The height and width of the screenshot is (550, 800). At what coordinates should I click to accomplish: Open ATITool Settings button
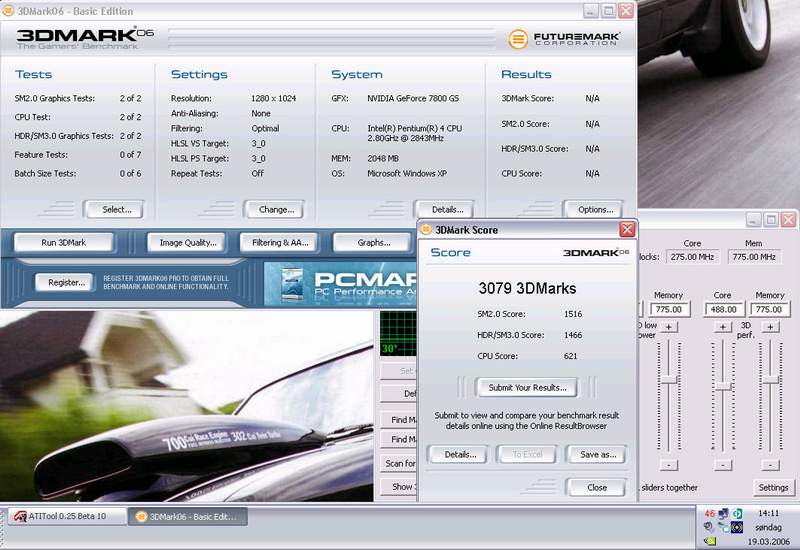point(772,487)
